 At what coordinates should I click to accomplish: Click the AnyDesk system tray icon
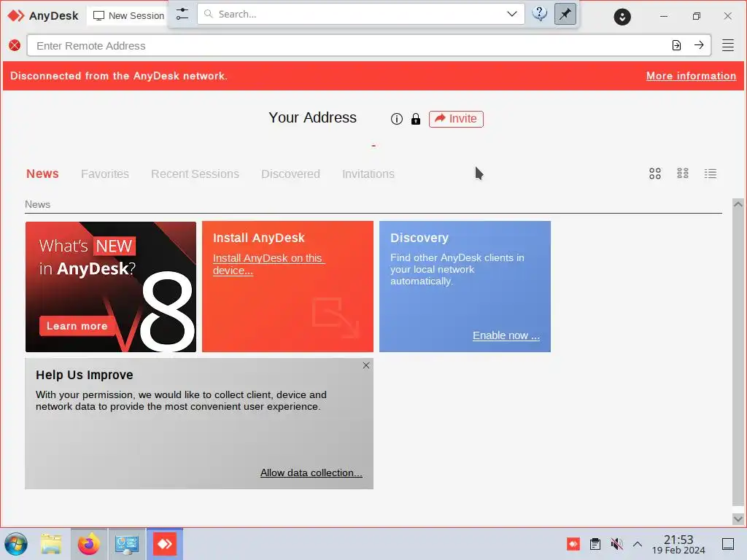[573, 544]
